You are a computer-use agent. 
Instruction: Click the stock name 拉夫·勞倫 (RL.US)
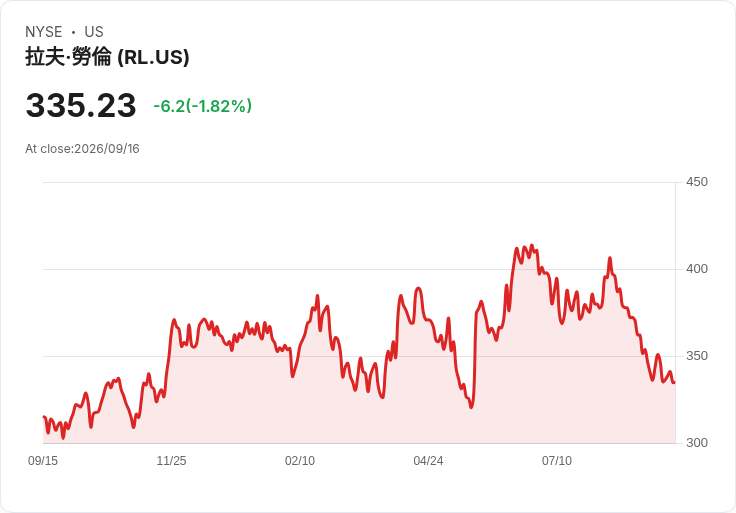107,57
